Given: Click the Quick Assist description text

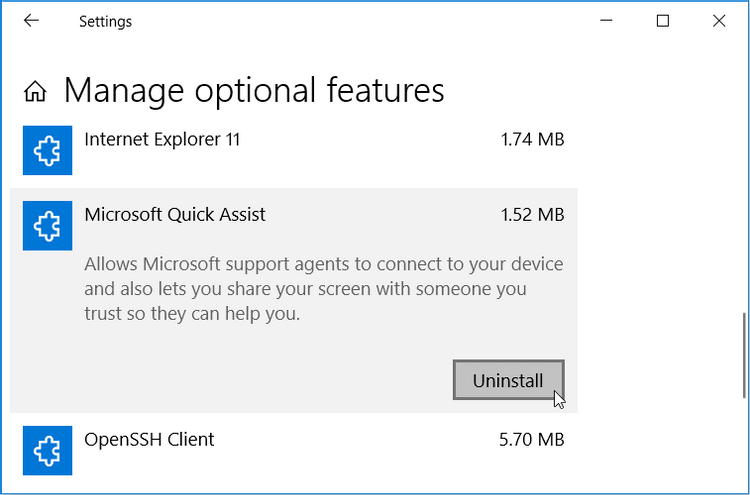Looking at the screenshot, I should 324,289.
